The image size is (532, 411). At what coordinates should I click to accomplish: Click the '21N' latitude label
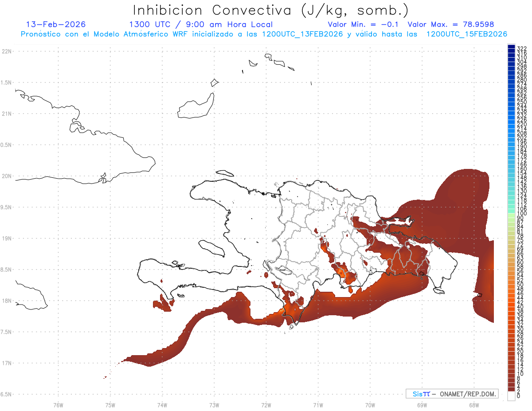coord(7,114)
